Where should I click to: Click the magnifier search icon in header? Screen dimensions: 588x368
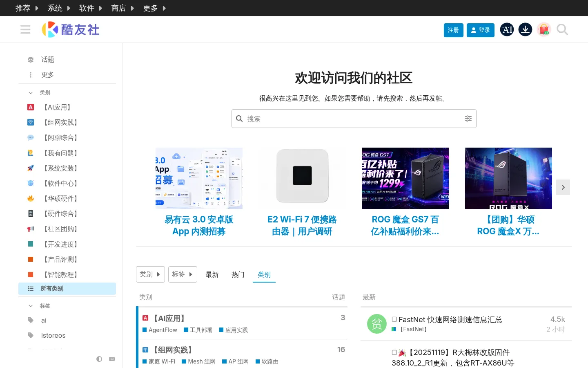(562, 29)
